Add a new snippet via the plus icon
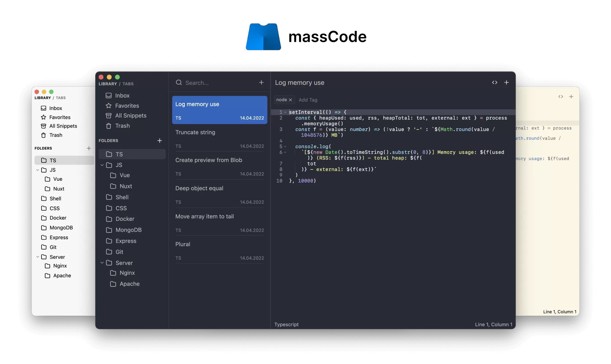611x364 pixels. pos(262,82)
